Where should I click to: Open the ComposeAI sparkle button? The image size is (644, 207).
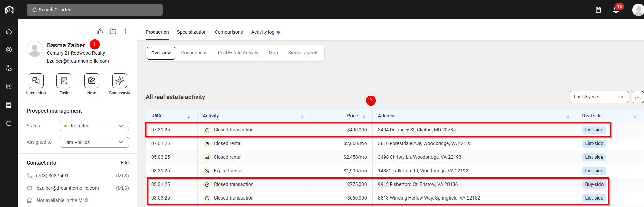click(120, 81)
